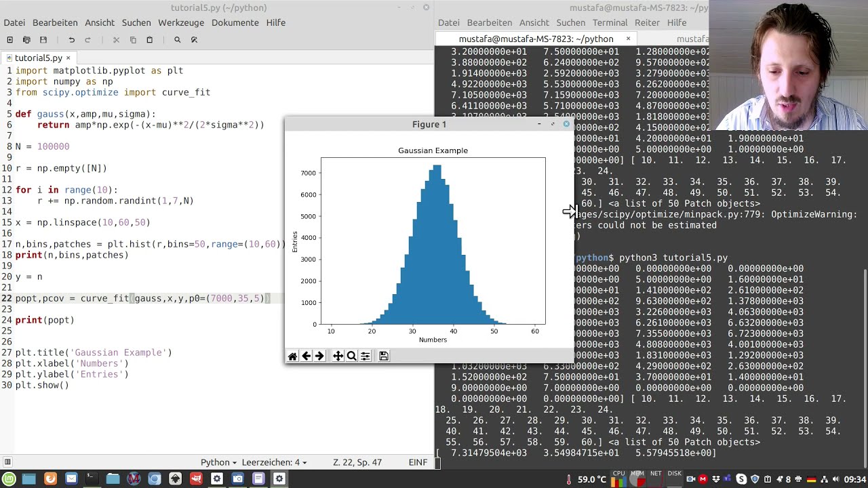868x488 pixels.
Task: Open the Dokumente menu
Action: pos(235,22)
